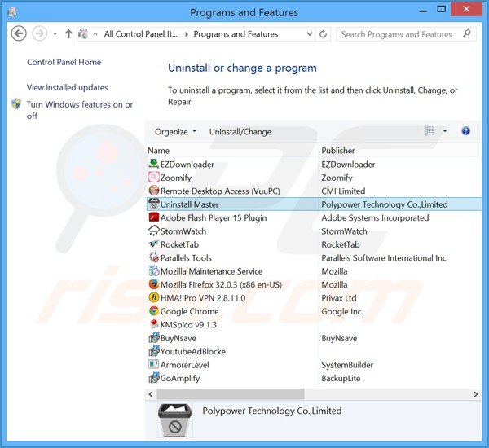Expand the breadcrumb arrow before Programs and Features

coord(186,34)
